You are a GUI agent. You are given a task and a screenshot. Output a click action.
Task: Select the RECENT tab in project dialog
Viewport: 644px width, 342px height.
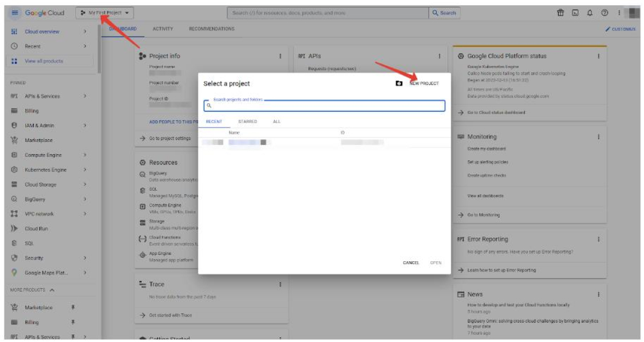pyautogui.click(x=214, y=121)
